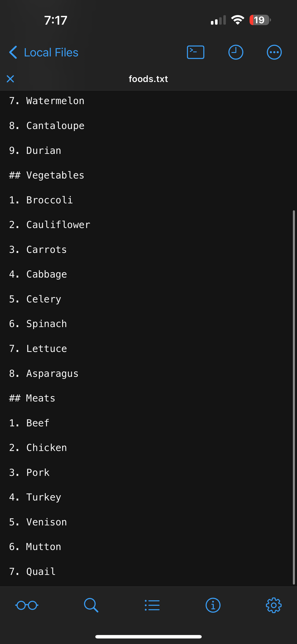Open settings gear icon
The width and height of the screenshot is (297, 644).
pyautogui.click(x=274, y=605)
